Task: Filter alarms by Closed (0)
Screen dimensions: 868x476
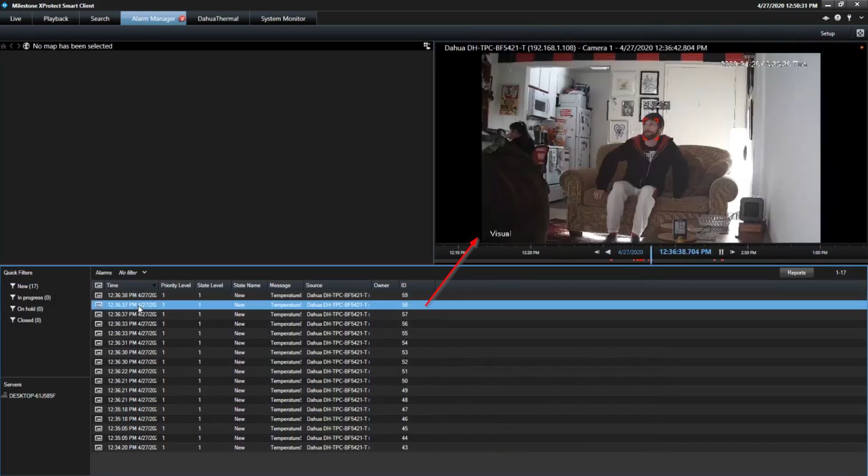Action: point(29,320)
